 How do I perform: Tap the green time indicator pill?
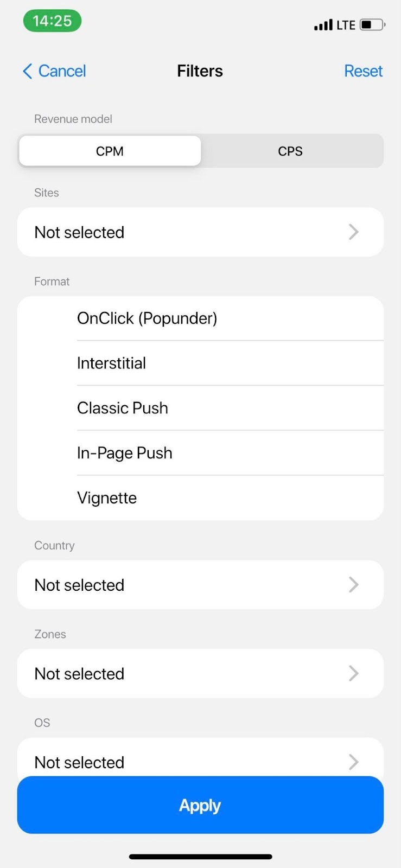coord(52,21)
